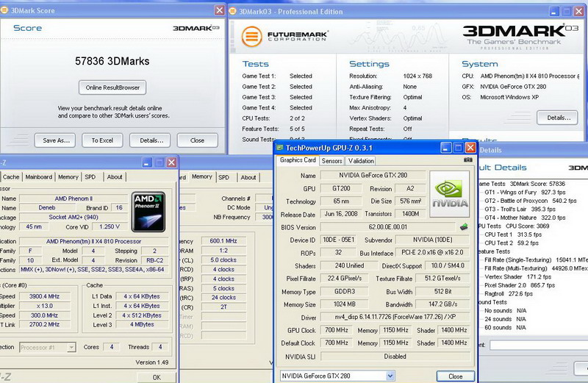Select the Vertex Shader 171.2 fps row
Viewport: 588px width, 383px height.
(x=518, y=277)
